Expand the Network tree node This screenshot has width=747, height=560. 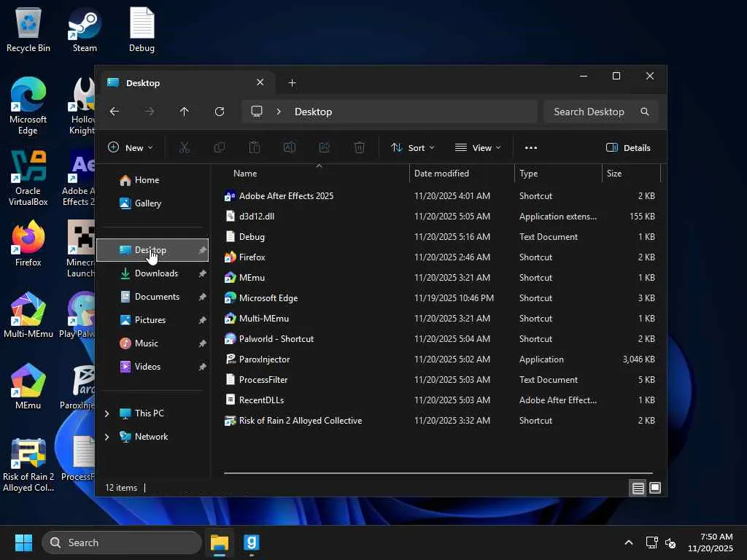107,437
